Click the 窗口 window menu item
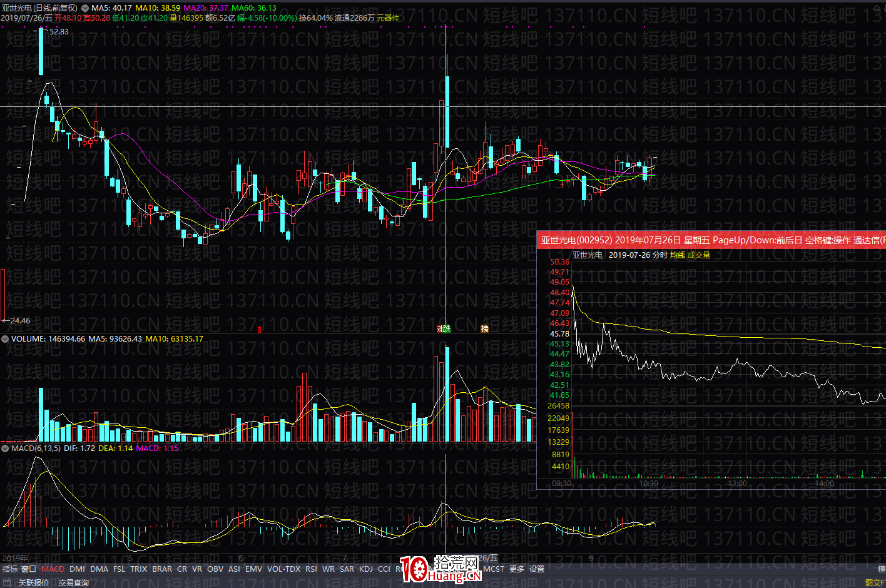The image size is (886, 588). pos(29,569)
